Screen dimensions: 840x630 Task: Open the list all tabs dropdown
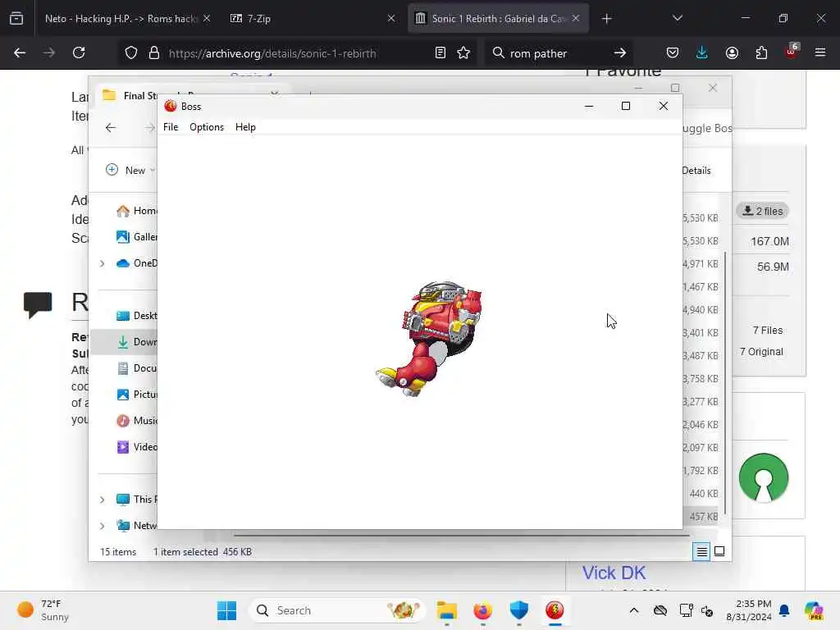677,19
